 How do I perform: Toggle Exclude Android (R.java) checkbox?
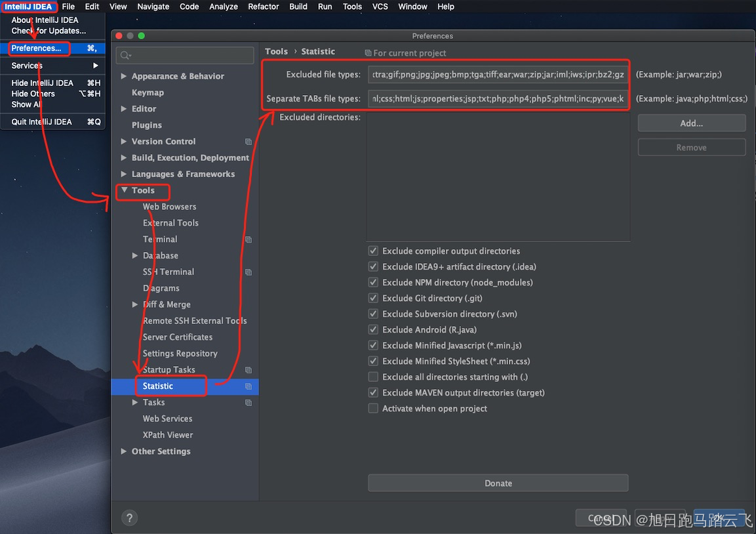373,329
